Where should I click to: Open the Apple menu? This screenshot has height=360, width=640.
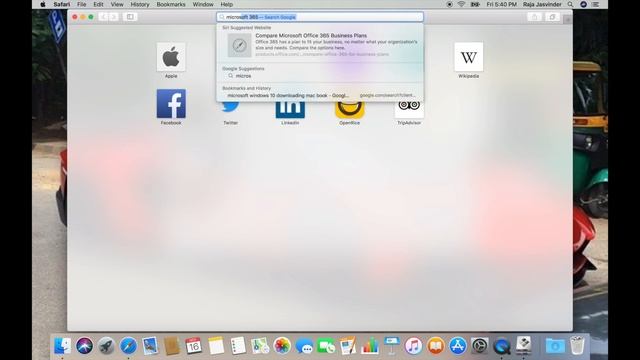pos(42,4)
